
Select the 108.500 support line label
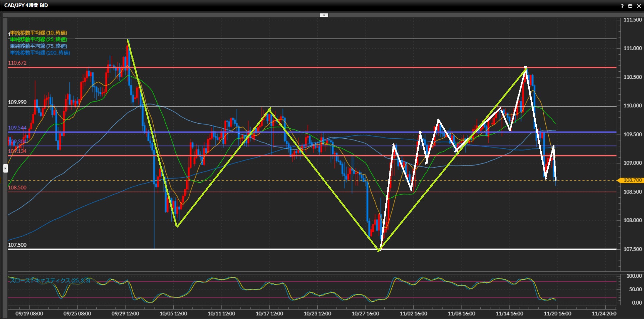17,188
